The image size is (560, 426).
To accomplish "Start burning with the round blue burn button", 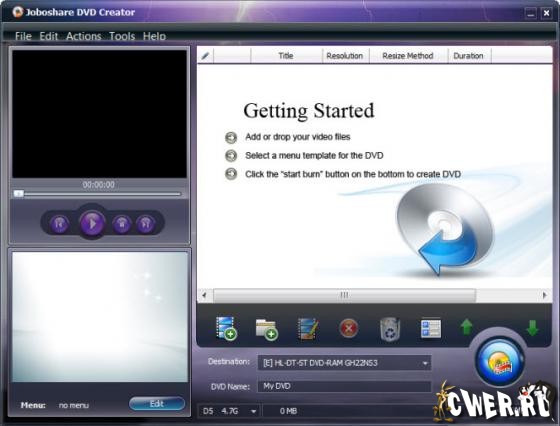I will pyautogui.click(x=500, y=362).
